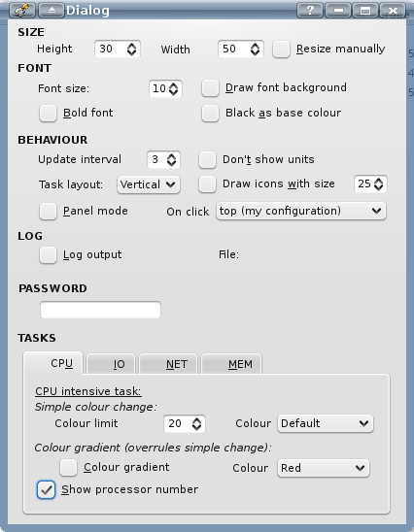Click the icon size spinner arrows
The image size is (414, 532).
[x=378, y=184]
